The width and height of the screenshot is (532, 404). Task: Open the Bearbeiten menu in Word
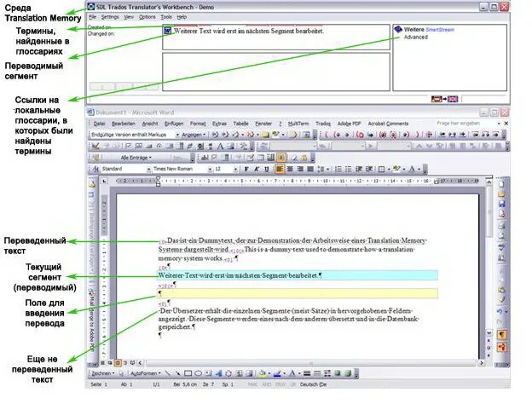pyautogui.click(x=124, y=124)
